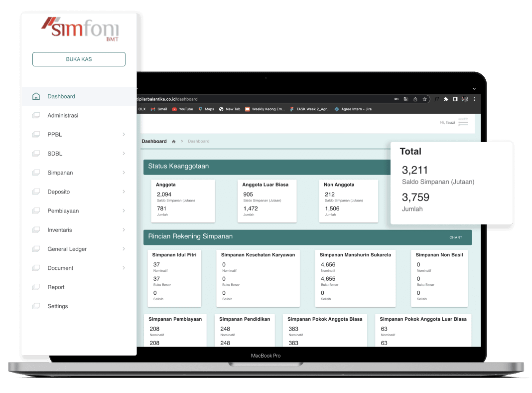Viewport: 532px width, 393px height.
Task: Open the General Ledger menu item
Action: coord(67,249)
